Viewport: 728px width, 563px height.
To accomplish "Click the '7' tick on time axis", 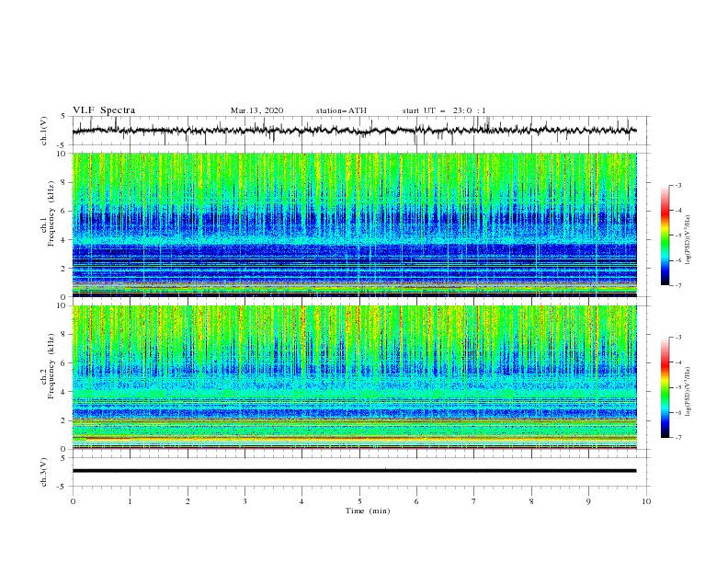I will 474,501.
